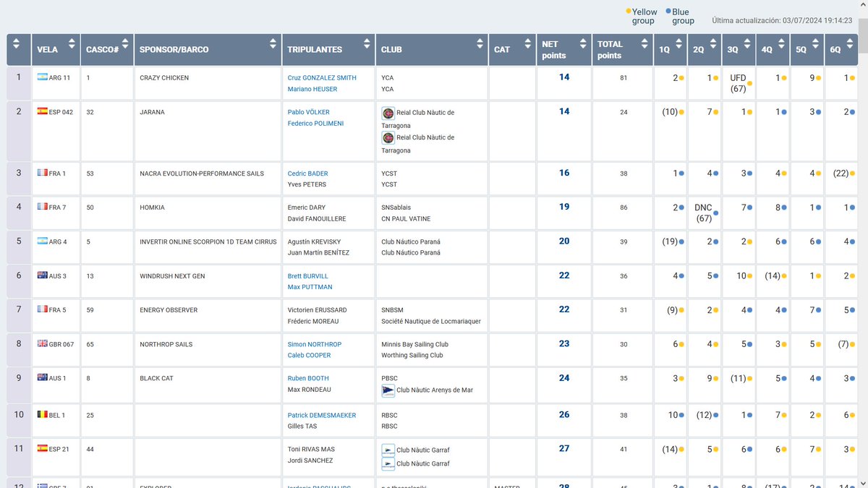Click the Spain flag for ESP 21
The width and height of the screenshot is (868, 488).
point(43,448)
